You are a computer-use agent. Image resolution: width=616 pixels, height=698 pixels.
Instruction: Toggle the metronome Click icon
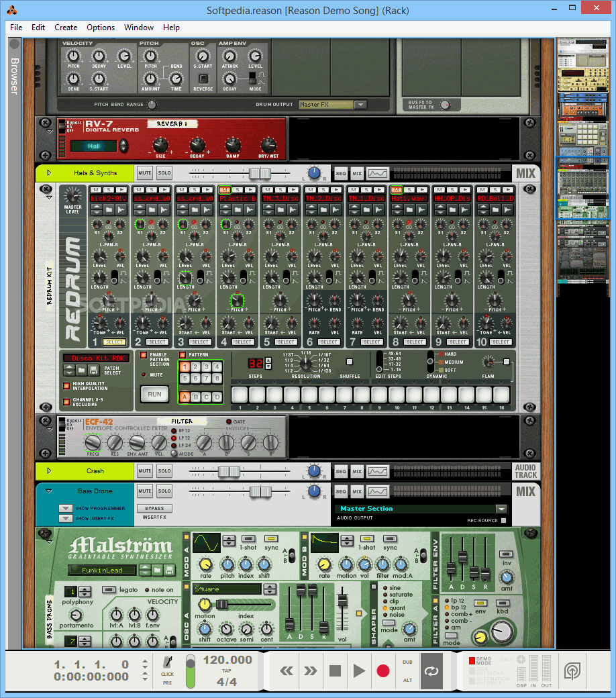168,662
